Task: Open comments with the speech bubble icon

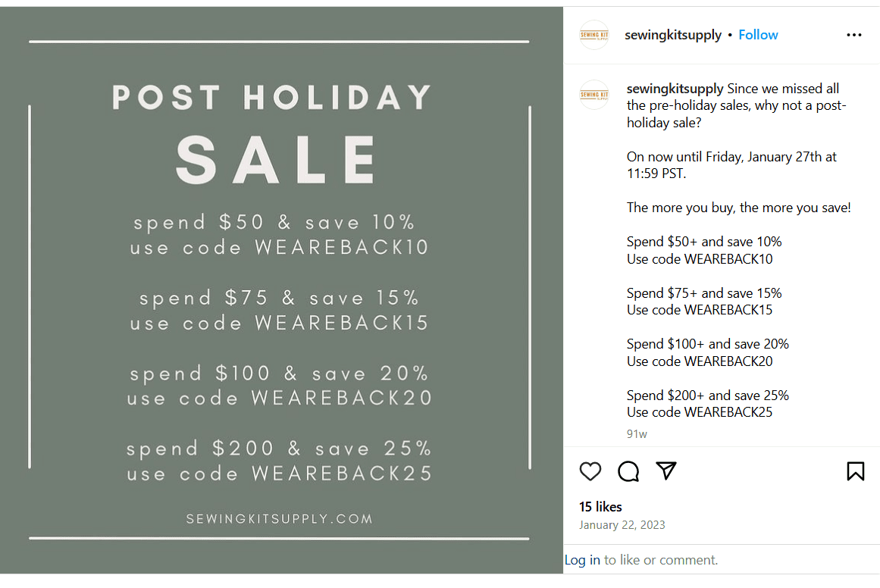Action: click(x=628, y=471)
